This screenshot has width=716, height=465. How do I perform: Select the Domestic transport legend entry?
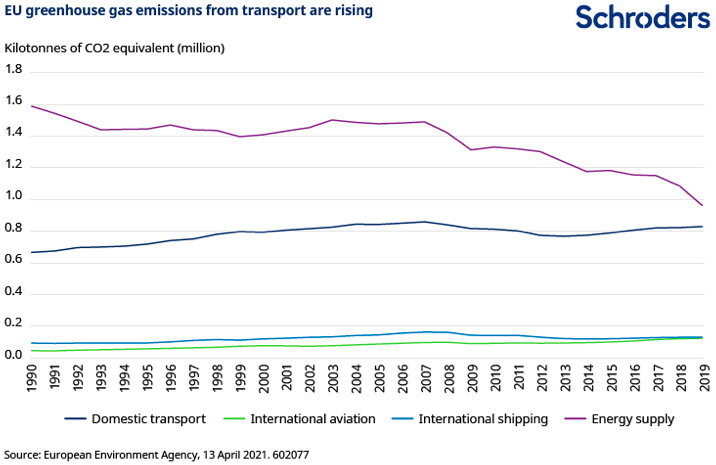coord(136,419)
